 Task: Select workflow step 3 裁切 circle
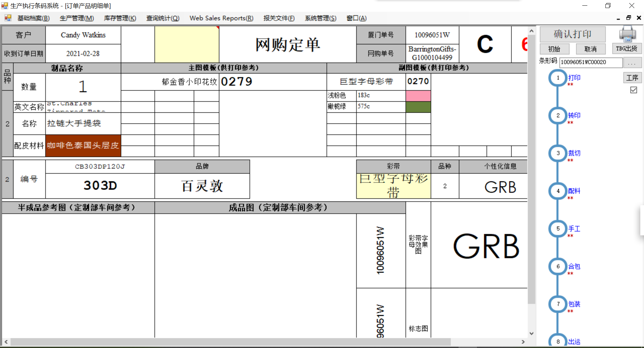557,153
